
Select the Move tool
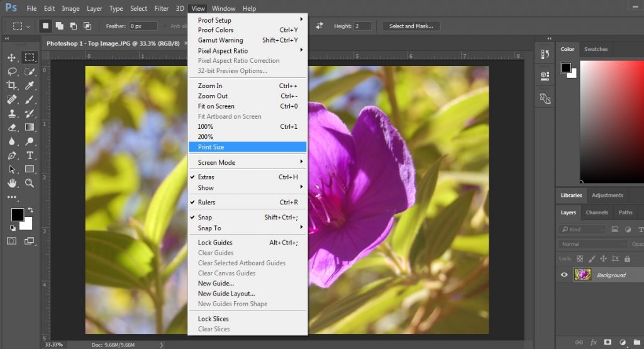tap(12, 58)
